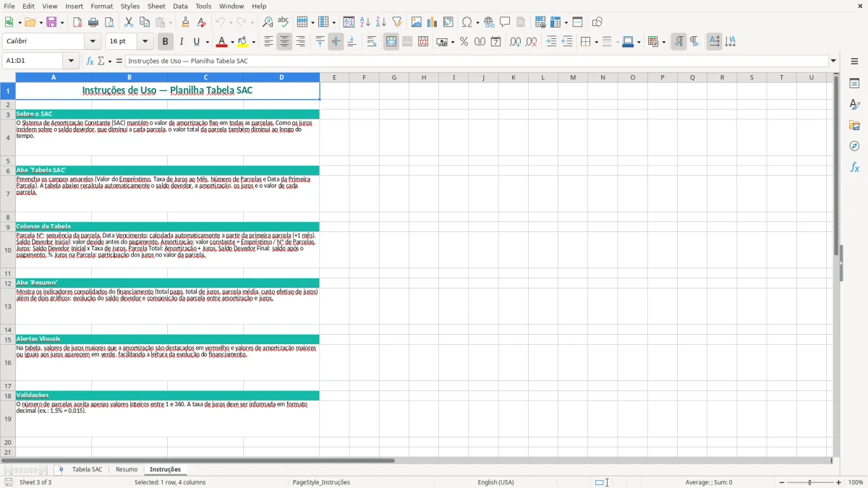The height and width of the screenshot is (488, 868).
Task: Click column D header
Action: 281,77
